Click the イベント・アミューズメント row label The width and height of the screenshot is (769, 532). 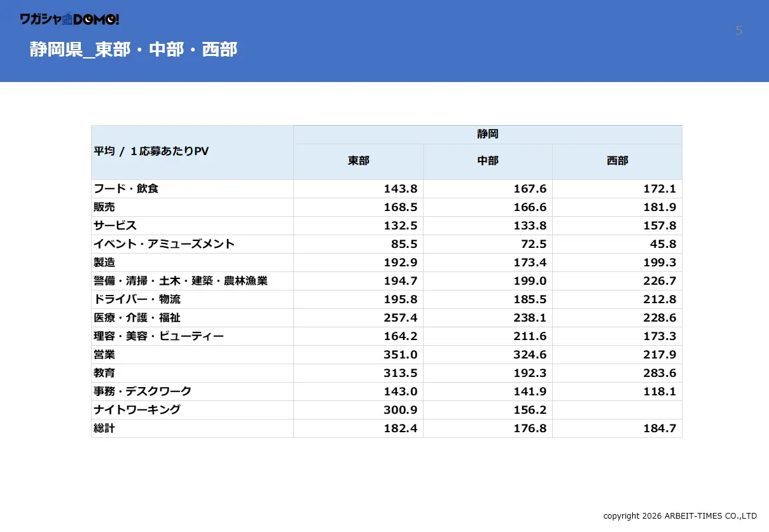click(164, 244)
